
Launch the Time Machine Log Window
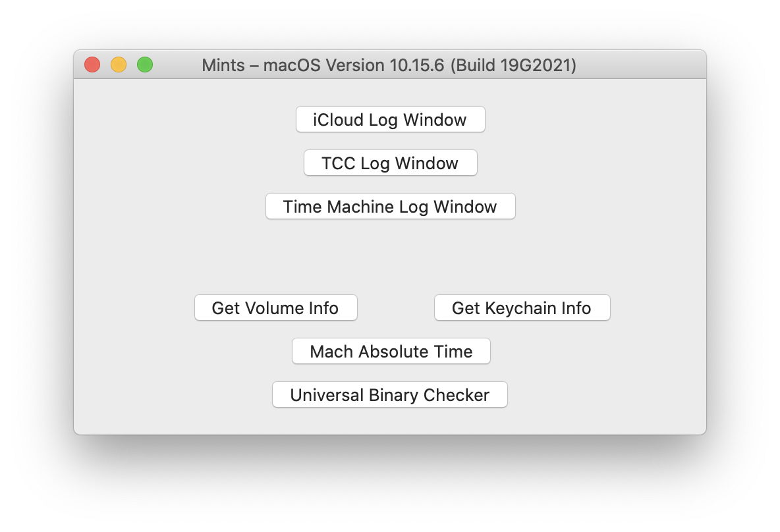coord(390,206)
